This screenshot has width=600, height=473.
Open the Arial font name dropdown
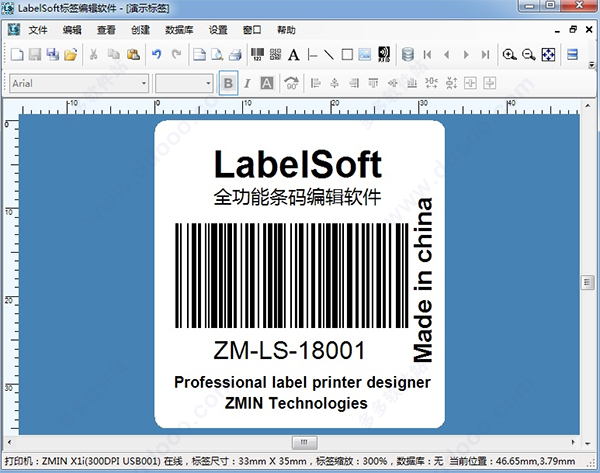click(144, 83)
